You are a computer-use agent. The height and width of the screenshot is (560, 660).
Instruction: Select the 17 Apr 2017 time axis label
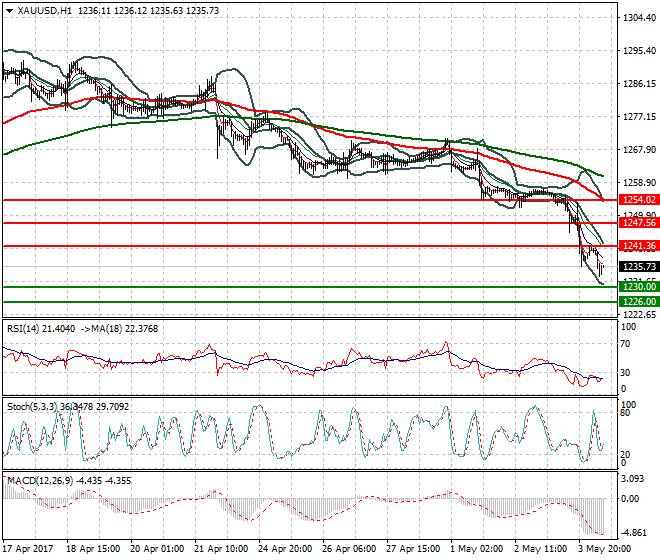coord(28,549)
